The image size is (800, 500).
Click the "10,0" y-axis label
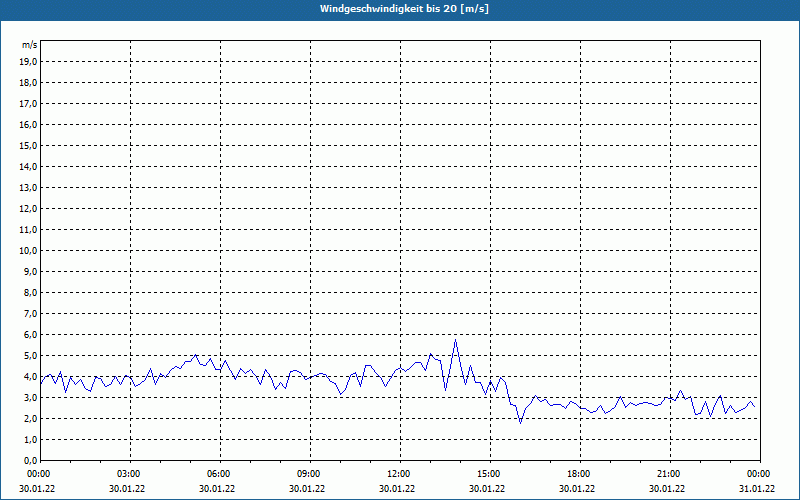(28, 251)
